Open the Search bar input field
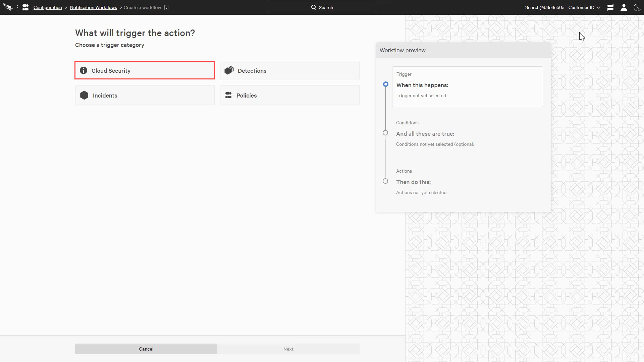This screenshot has width=644, height=362. pos(322,7)
